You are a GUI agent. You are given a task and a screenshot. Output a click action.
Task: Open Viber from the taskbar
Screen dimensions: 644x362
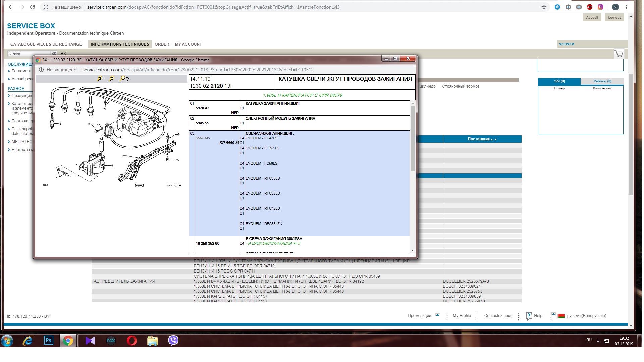173,341
